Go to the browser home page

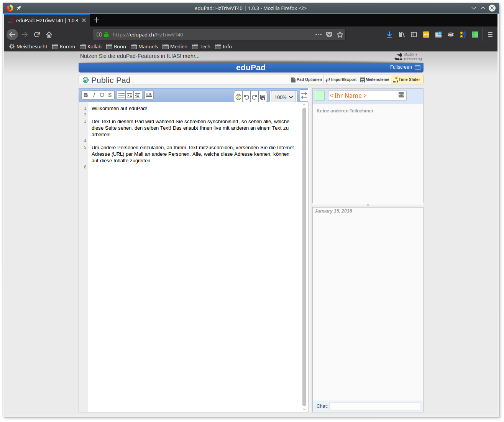coord(49,35)
